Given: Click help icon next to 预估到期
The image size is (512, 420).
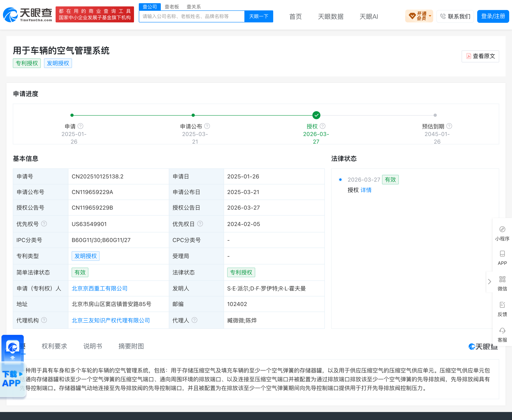Looking at the screenshot, I should (449, 126).
